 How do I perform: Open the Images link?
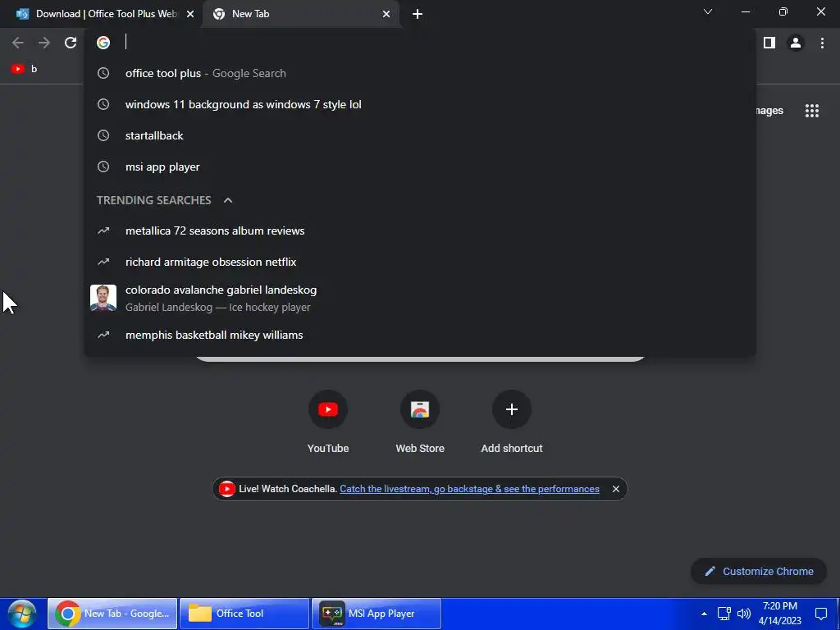coord(769,111)
